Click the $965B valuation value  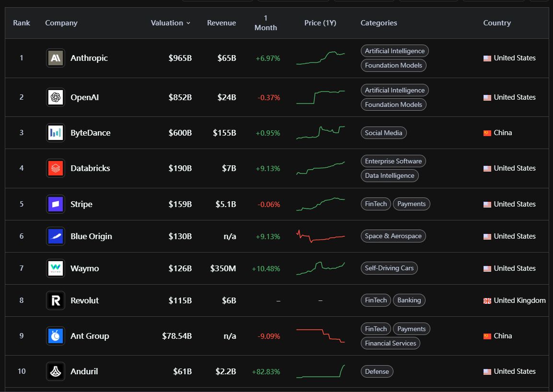pyautogui.click(x=180, y=58)
